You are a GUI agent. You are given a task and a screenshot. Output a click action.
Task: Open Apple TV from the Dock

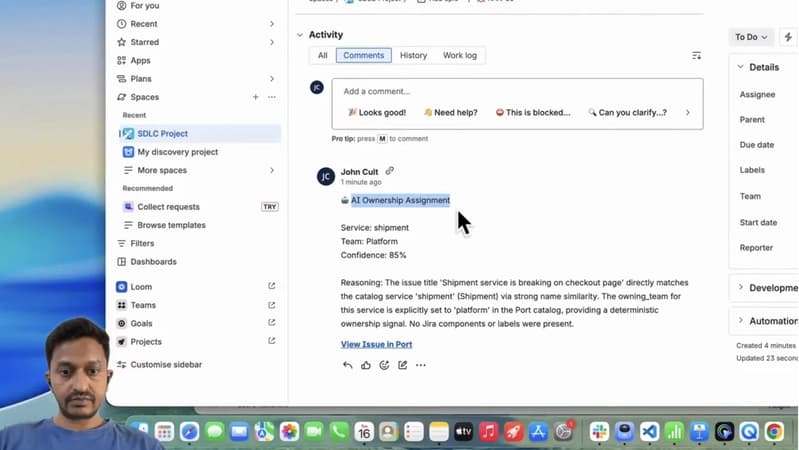pyautogui.click(x=463, y=432)
